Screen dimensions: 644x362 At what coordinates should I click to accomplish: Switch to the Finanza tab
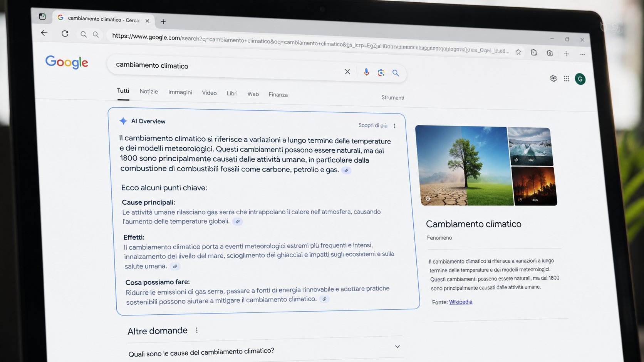[x=278, y=95]
